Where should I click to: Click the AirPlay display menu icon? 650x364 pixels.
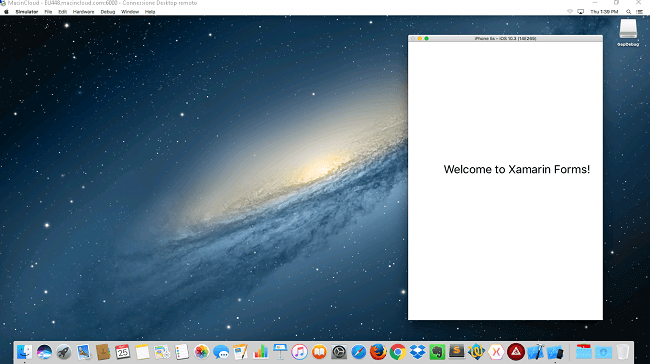[581, 12]
